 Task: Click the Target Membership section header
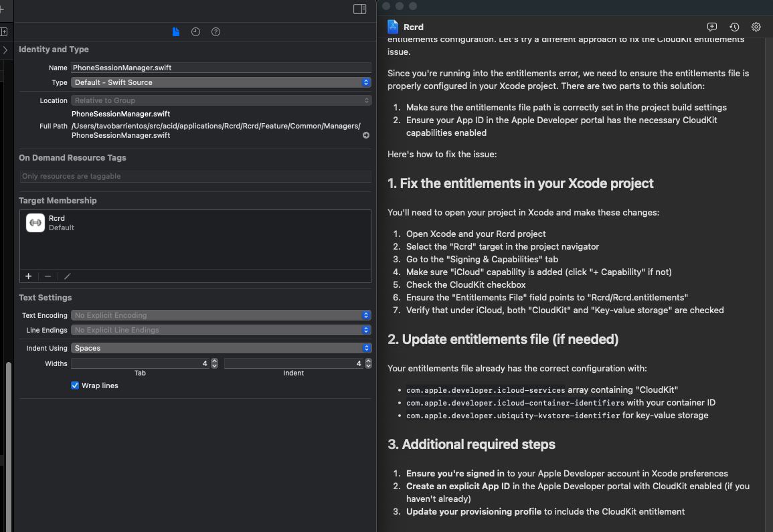coord(58,201)
